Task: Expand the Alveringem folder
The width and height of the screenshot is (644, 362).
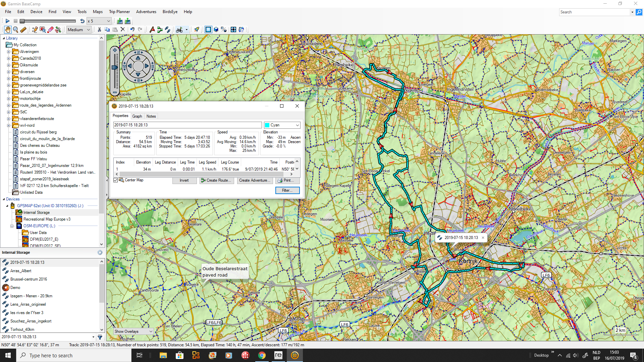Action: point(8,52)
